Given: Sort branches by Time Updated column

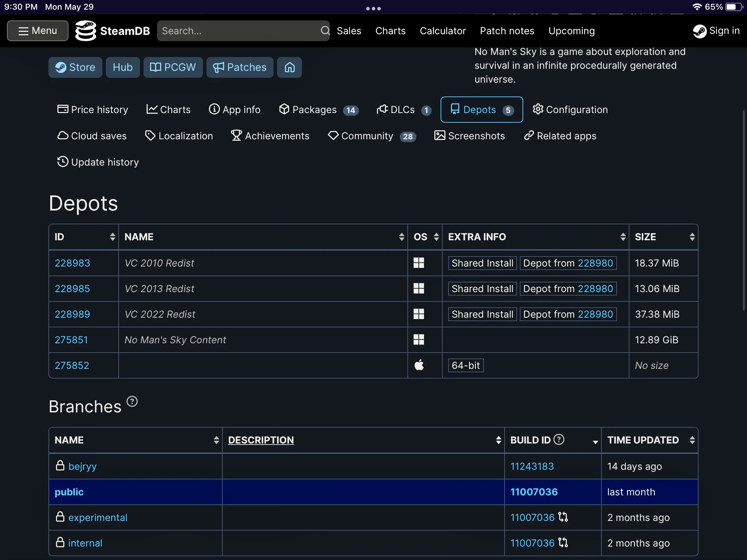Looking at the screenshot, I should point(650,440).
